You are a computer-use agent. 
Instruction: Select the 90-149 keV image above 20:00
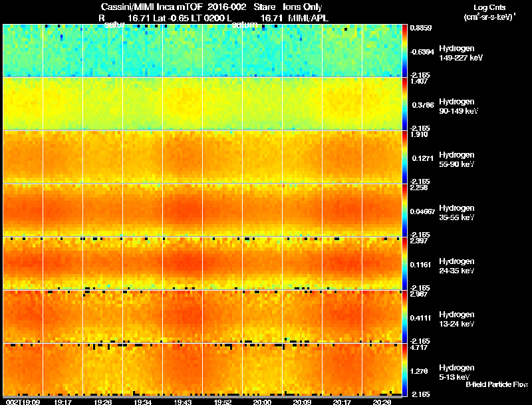(x=262, y=104)
